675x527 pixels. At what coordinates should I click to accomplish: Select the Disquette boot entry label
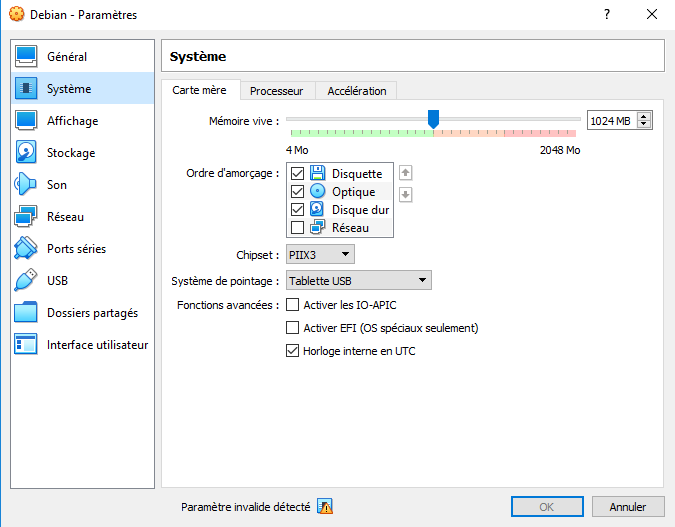[357, 174]
